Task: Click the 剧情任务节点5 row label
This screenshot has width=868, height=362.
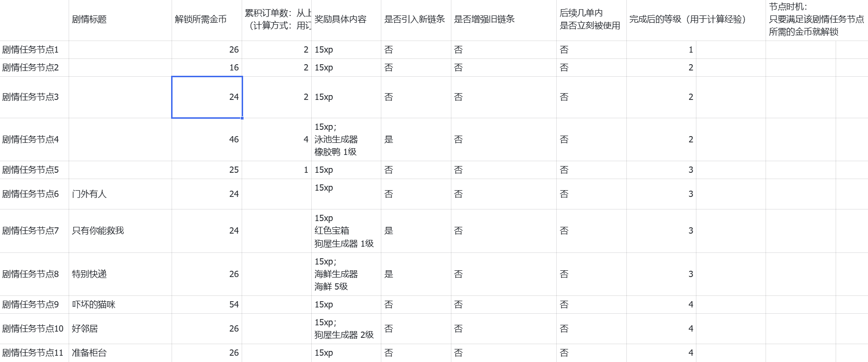Action: 34,170
